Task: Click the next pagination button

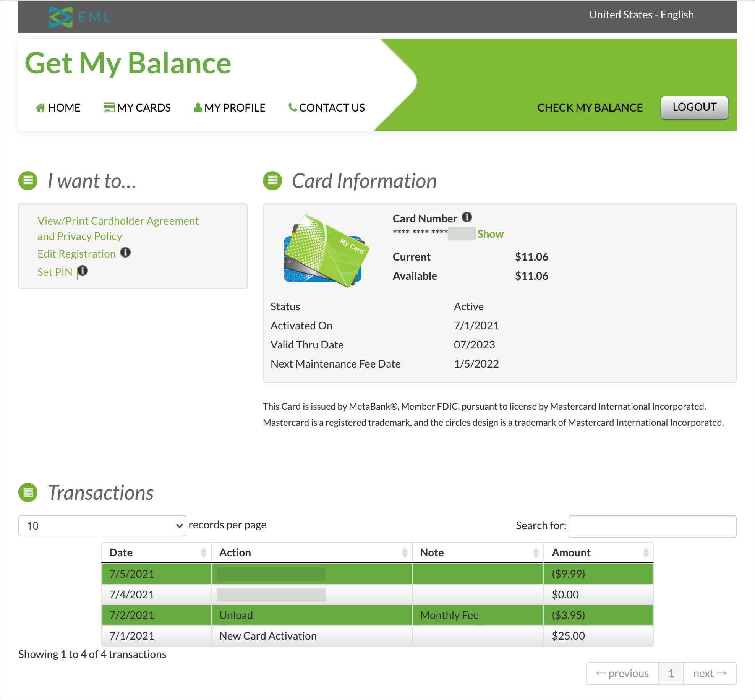Action: click(x=710, y=673)
